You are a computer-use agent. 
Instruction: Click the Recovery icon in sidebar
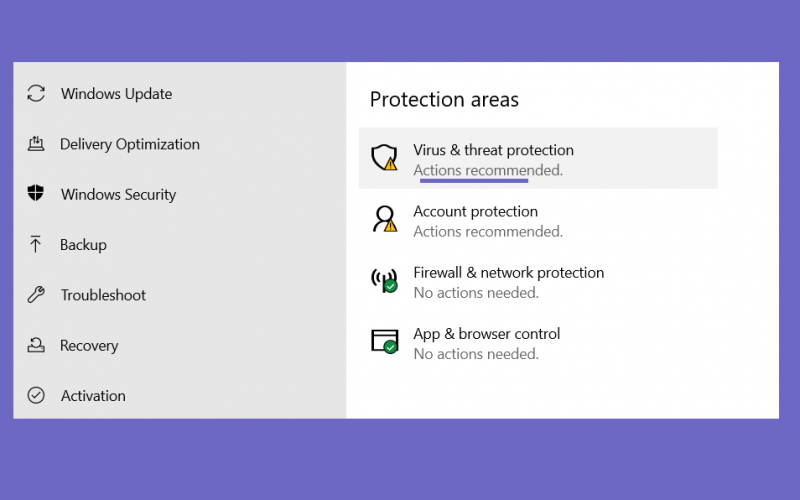[36, 345]
